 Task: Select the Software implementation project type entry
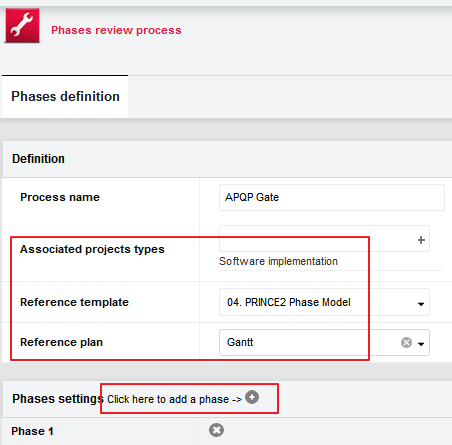(278, 261)
